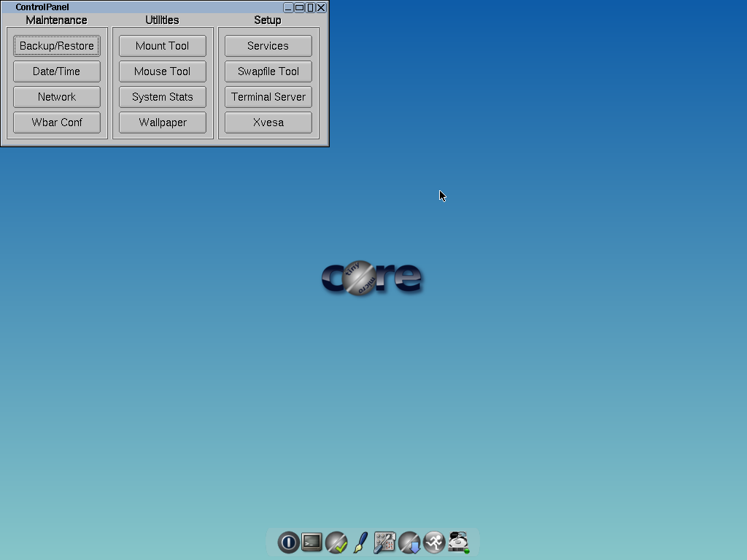Configure networking with the Network button
Viewport: 747px width, 560px height.
pyautogui.click(x=56, y=96)
